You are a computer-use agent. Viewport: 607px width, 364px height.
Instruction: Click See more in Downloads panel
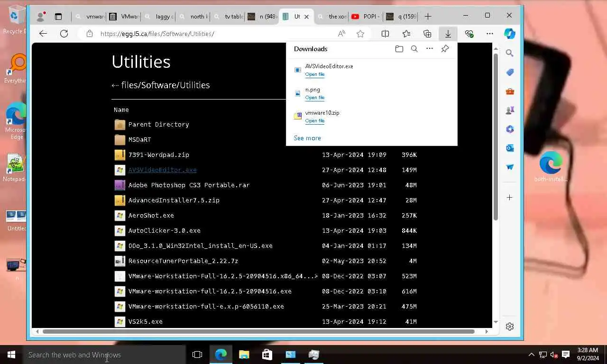(307, 138)
